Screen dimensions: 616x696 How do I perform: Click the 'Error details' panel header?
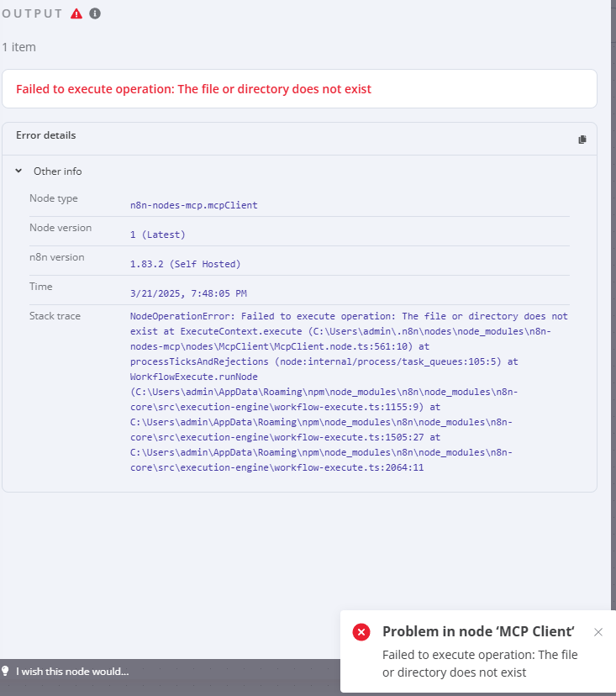46,135
